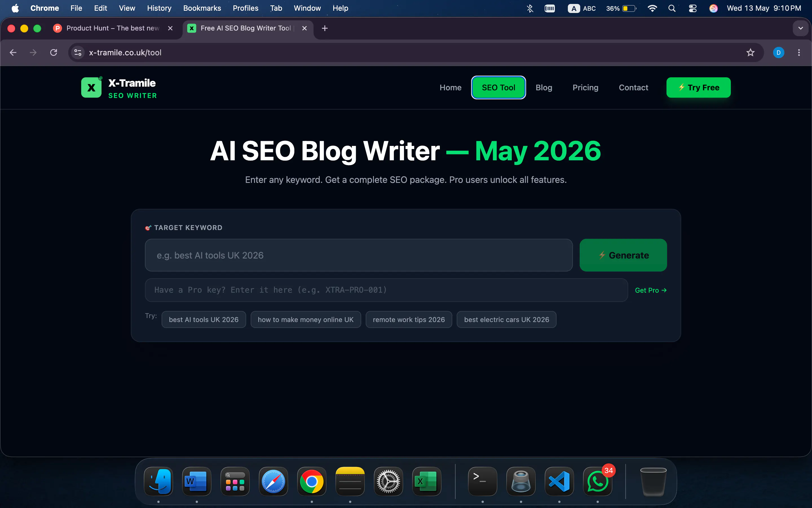Open the Contact page link
Image resolution: width=812 pixels, height=508 pixels.
pyautogui.click(x=633, y=88)
